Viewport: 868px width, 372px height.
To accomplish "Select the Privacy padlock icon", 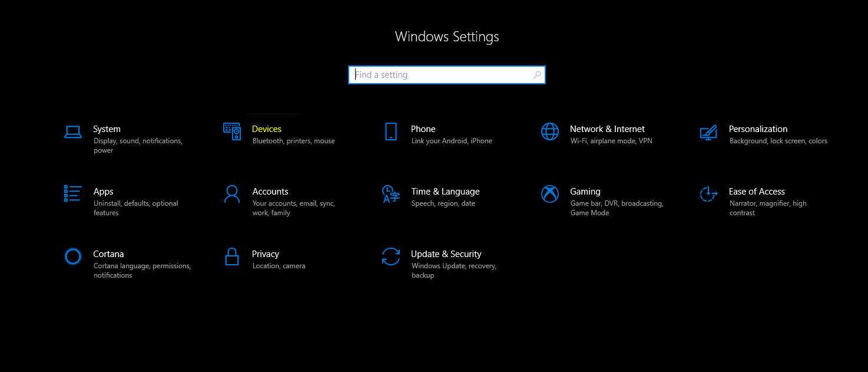I will (x=232, y=256).
